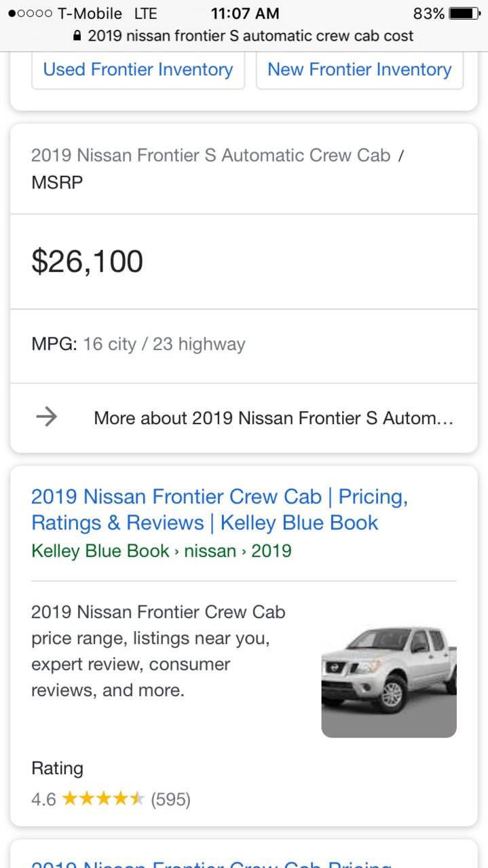Image resolution: width=488 pixels, height=868 pixels.
Task: Tap the arrow icon beside More about
Action: pos(47,417)
